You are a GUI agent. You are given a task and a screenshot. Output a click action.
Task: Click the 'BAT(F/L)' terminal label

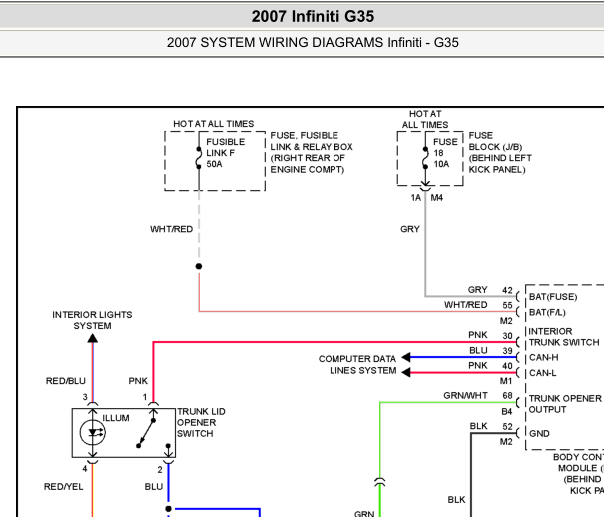547,312
